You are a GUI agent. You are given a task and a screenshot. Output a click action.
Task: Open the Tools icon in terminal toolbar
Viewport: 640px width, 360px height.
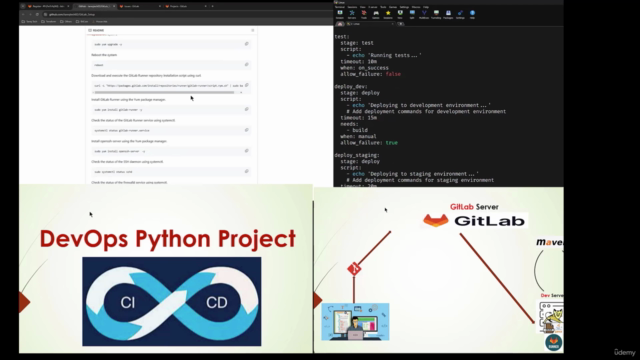click(x=364, y=14)
